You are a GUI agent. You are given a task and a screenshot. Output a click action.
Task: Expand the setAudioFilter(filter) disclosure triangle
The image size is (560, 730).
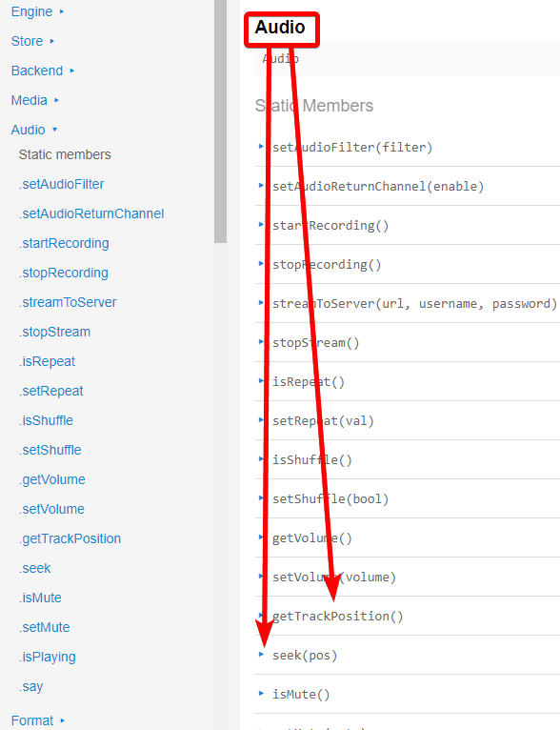coord(261,146)
